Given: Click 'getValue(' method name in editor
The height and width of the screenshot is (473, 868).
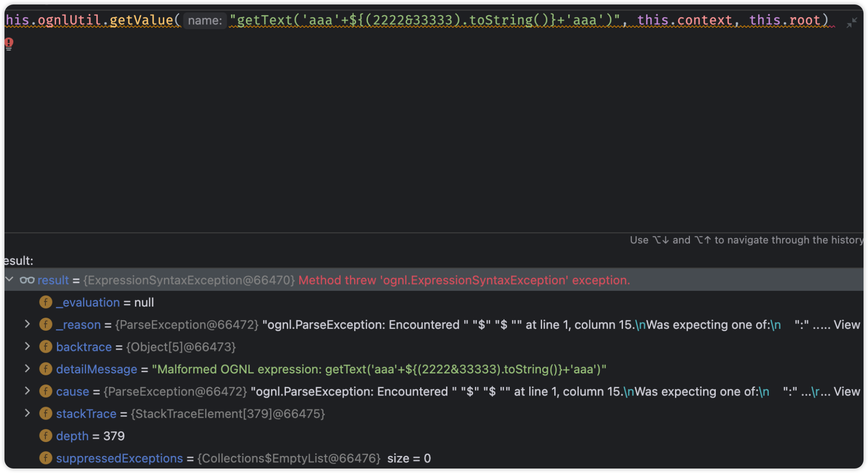Looking at the screenshot, I should [145, 20].
